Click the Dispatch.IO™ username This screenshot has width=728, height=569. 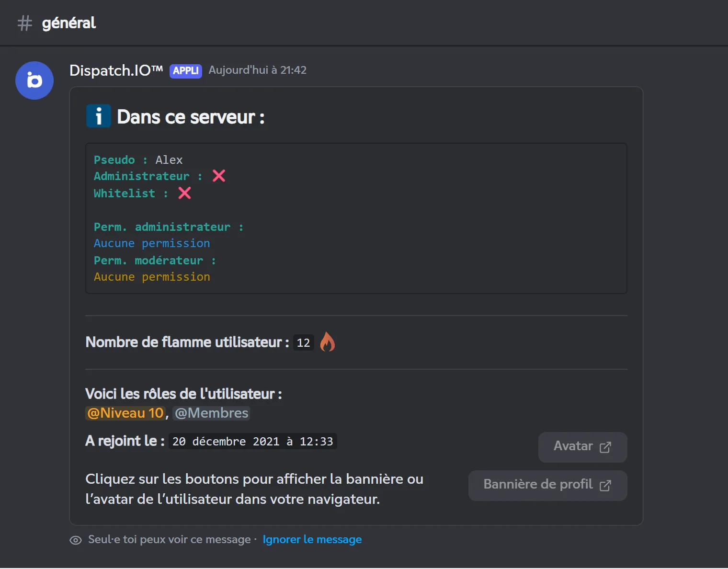pos(116,70)
